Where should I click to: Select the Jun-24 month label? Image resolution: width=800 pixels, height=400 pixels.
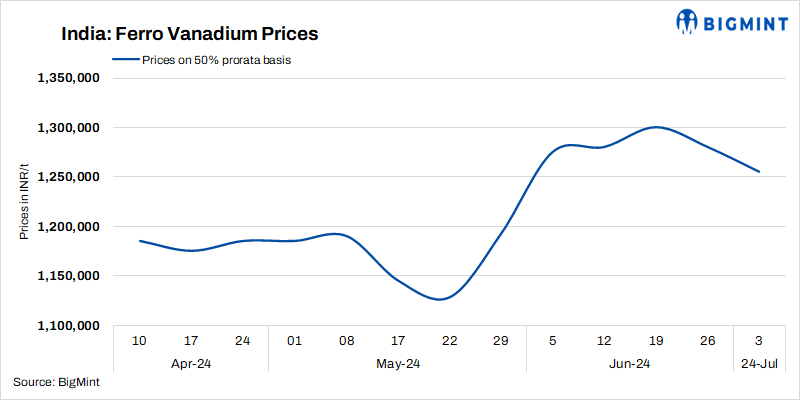630,364
